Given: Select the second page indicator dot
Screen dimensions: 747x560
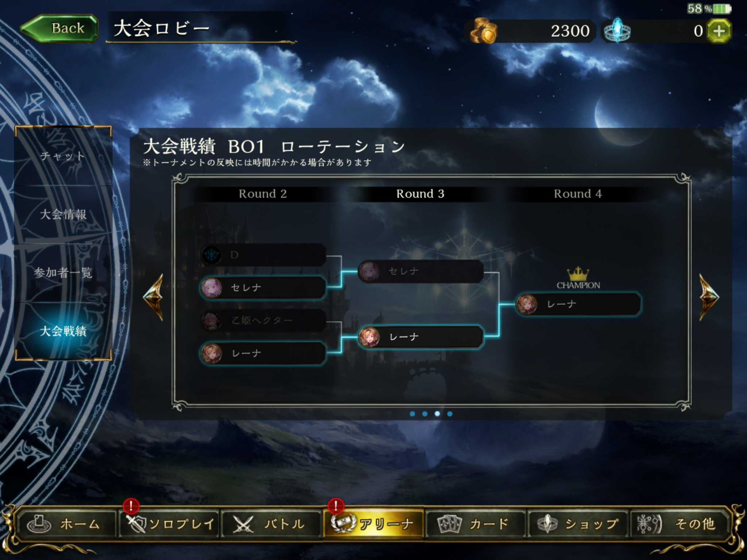Looking at the screenshot, I should click(x=425, y=414).
